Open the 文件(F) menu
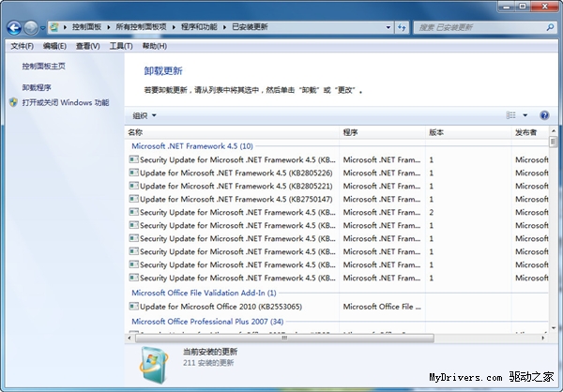This screenshot has width=563, height=392. coord(22,46)
